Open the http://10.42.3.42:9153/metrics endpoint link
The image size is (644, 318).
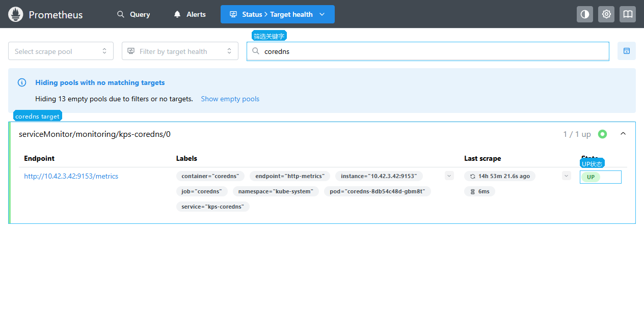click(71, 176)
